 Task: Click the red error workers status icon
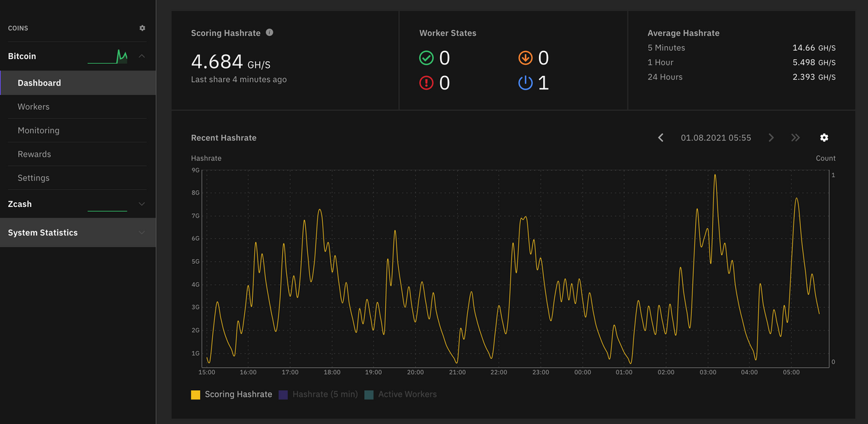point(427,83)
